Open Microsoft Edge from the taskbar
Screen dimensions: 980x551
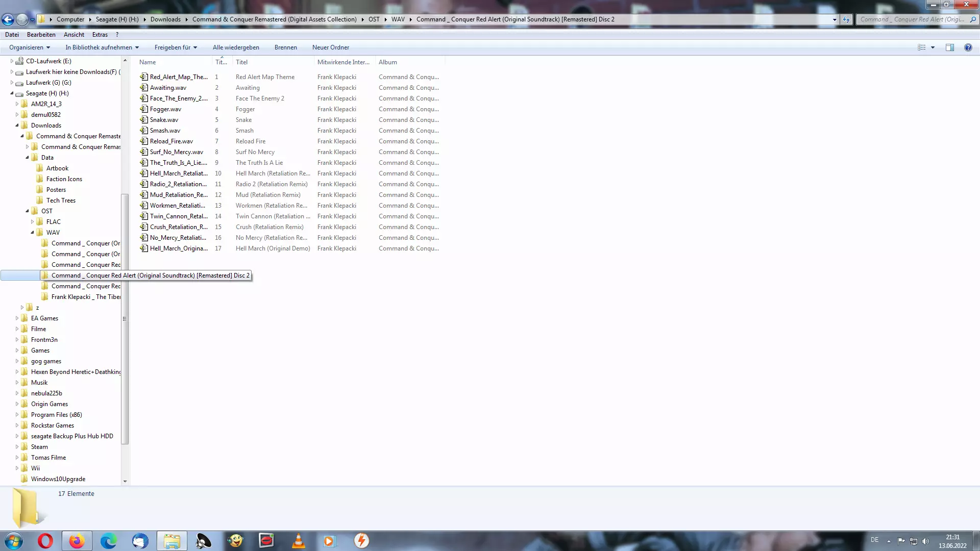pos(108,541)
